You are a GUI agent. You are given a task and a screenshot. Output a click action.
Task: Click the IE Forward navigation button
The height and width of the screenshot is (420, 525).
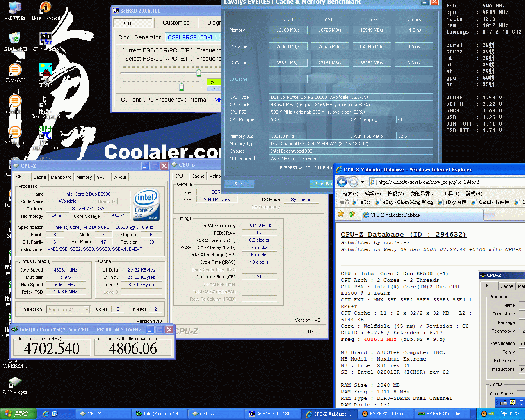pos(353,182)
